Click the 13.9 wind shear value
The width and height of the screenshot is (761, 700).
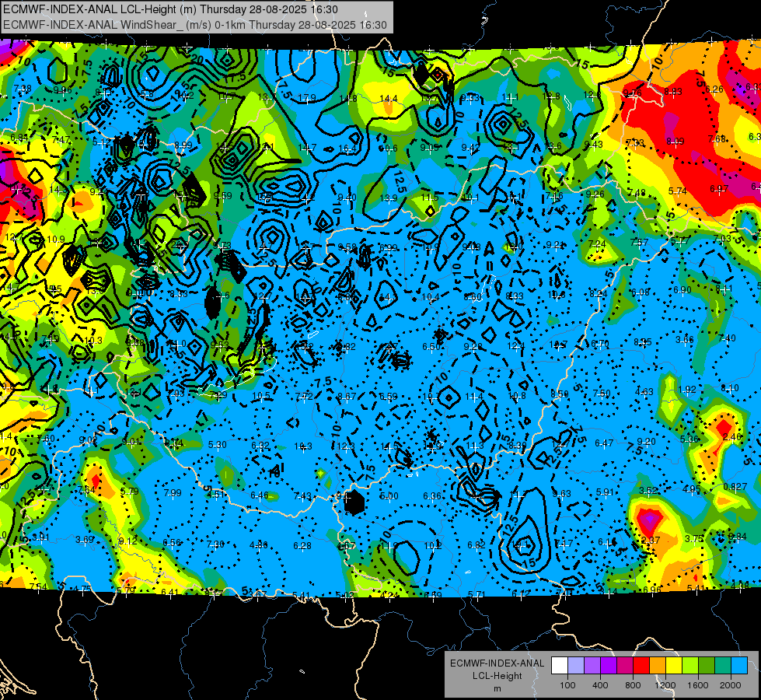[x=389, y=198]
